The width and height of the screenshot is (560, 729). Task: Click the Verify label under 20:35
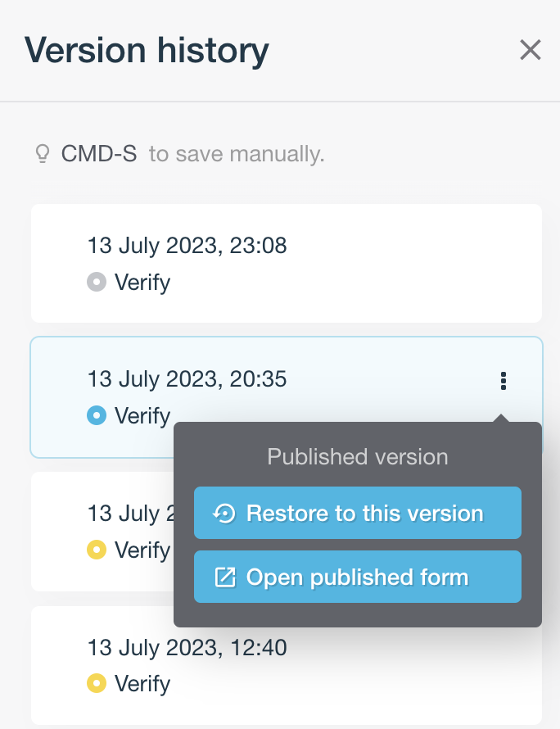[142, 416]
